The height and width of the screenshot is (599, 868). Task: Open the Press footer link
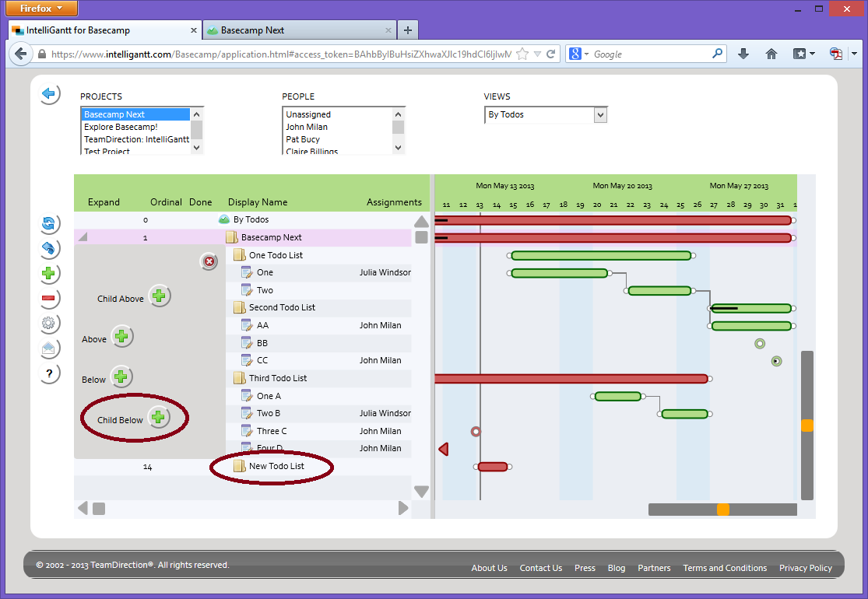(585, 568)
